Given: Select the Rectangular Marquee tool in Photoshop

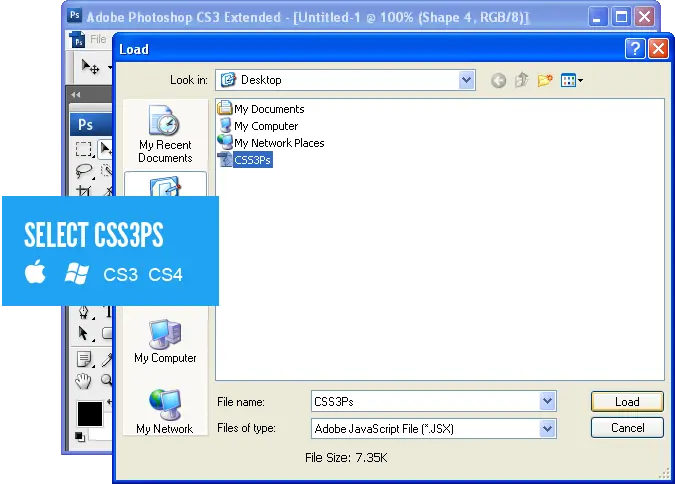Looking at the screenshot, I should click(x=84, y=149).
